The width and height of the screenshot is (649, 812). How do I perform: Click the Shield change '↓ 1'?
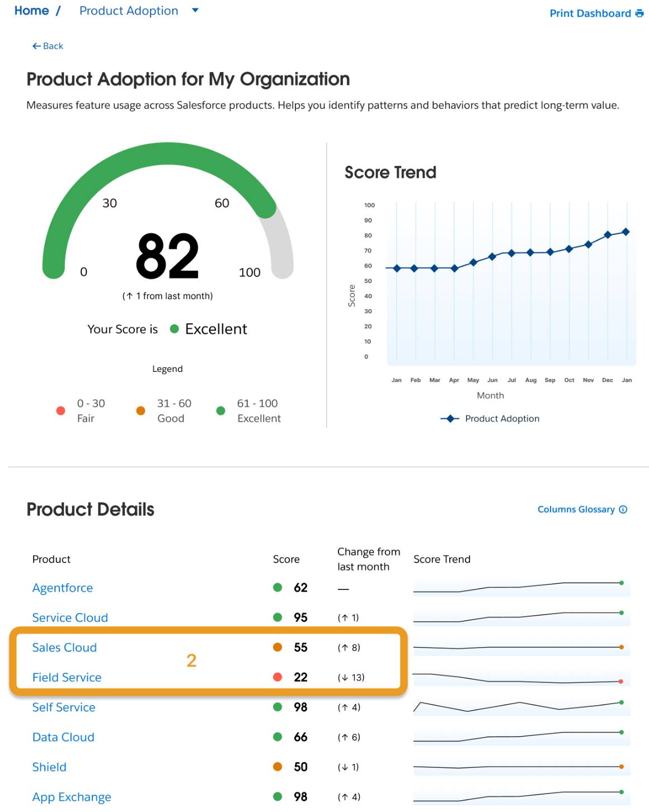click(x=349, y=767)
